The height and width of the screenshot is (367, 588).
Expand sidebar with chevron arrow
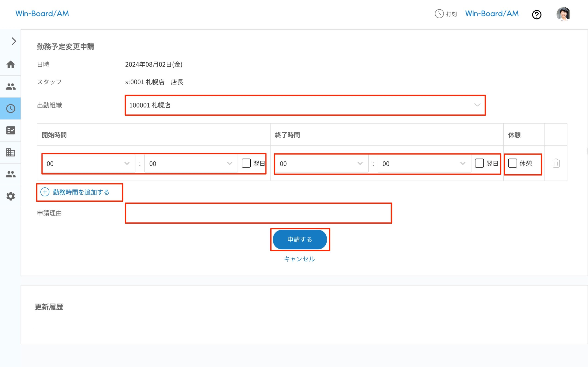pyautogui.click(x=14, y=41)
